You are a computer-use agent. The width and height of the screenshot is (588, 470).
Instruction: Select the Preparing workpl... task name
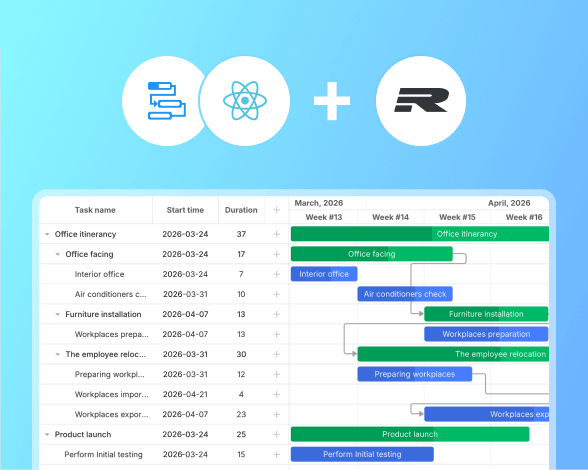click(110, 374)
